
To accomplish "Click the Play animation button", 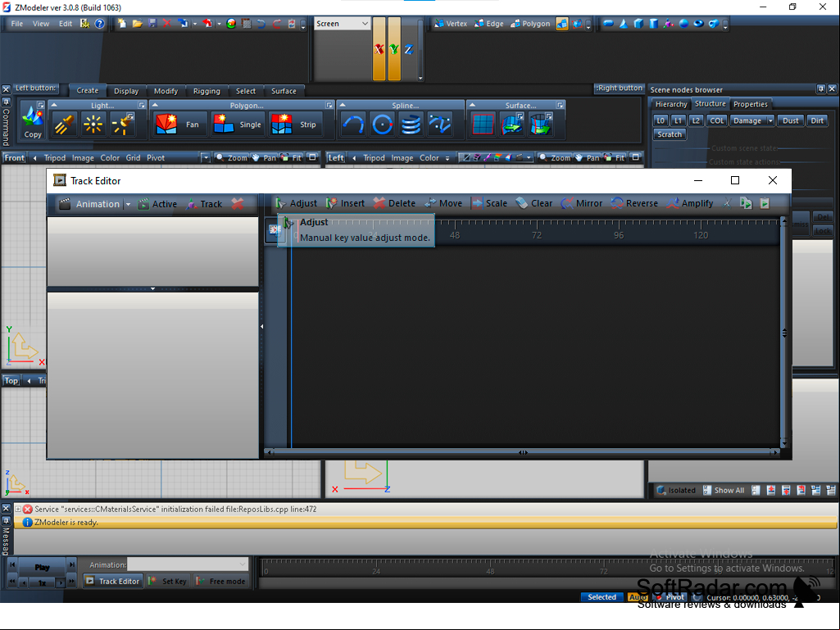I will tap(42, 567).
